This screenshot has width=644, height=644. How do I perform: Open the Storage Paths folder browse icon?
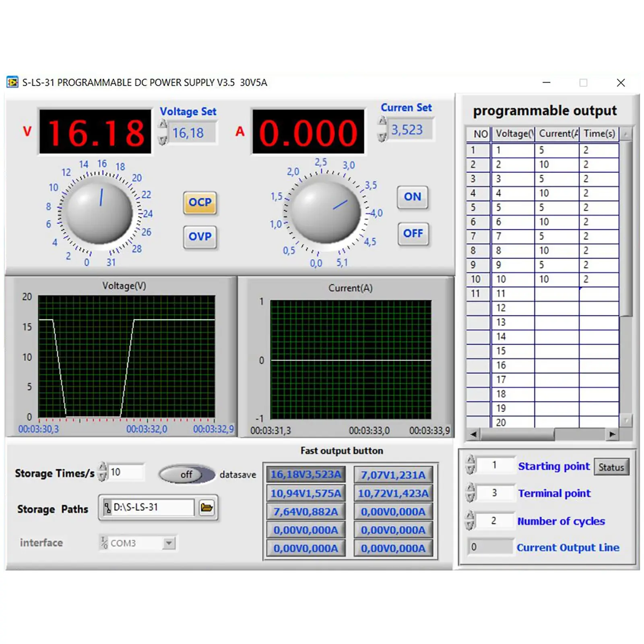tap(206, 508)
